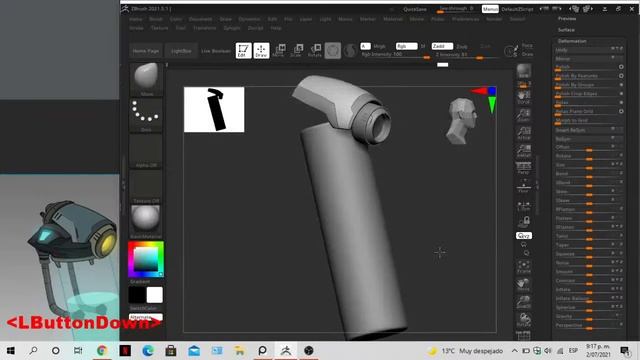Image resolution: width=640 pixels, height=360 pixels.
Task: Open Task View from the taskbar
Action: (x=78, y=350)
